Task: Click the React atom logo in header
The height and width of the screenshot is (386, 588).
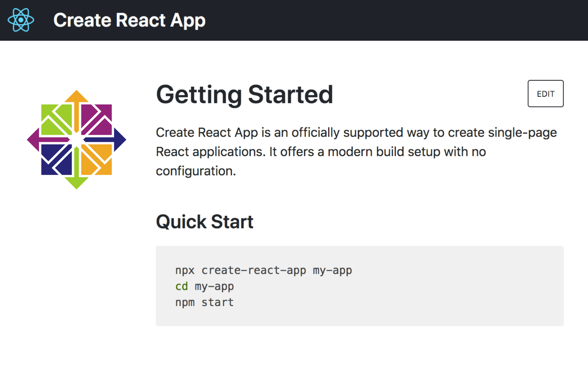Action: pyautogui.click(x=21, y=20)
